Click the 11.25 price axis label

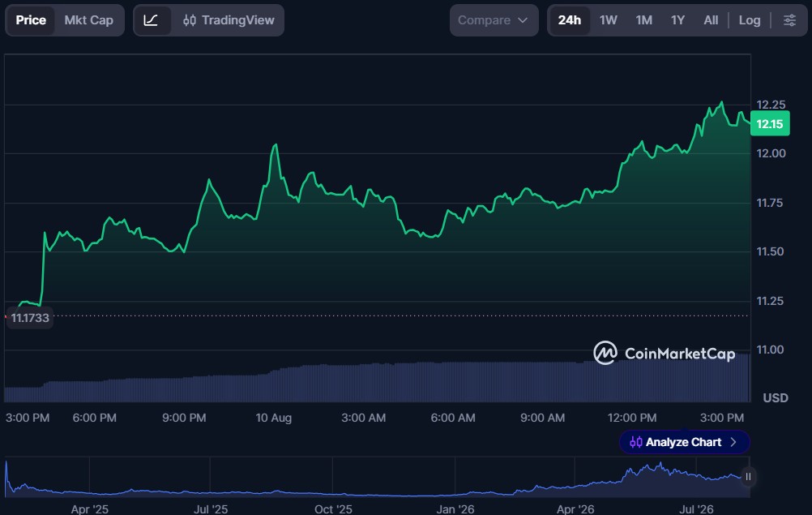click(770, 301)
